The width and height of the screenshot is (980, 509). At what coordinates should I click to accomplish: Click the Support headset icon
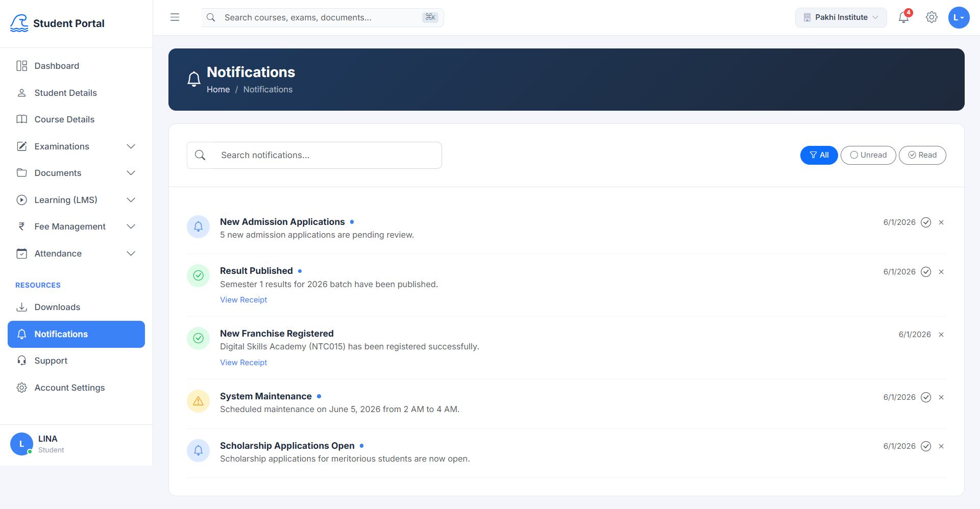(x=21, y=361)
